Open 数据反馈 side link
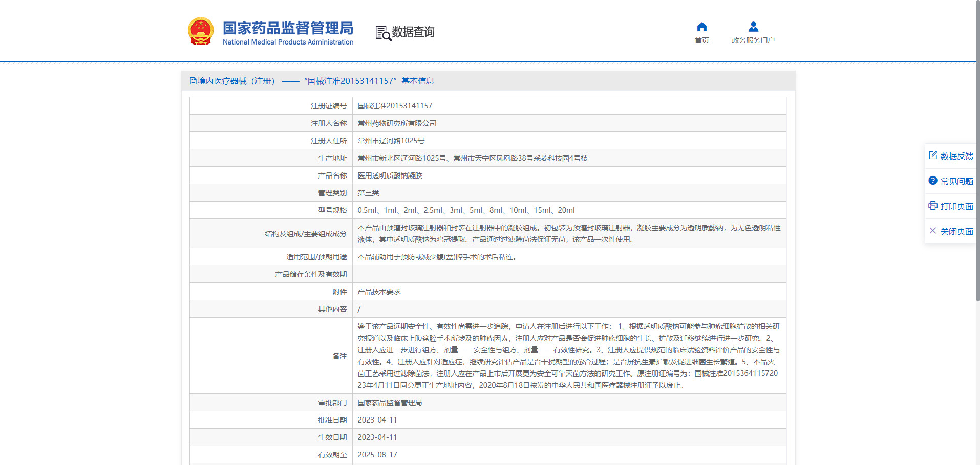This screenshot has width=980, height=465. (956, 156)
